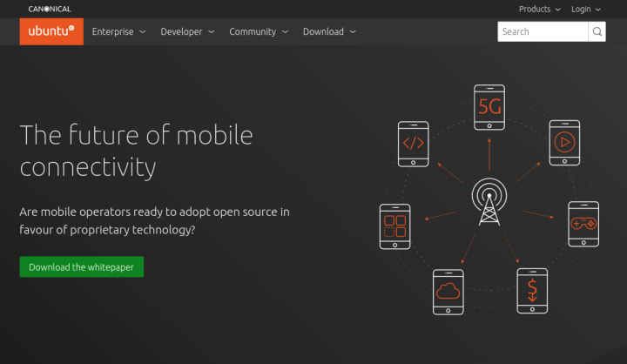Click the chevron next to Enterprise

point(142,32)
